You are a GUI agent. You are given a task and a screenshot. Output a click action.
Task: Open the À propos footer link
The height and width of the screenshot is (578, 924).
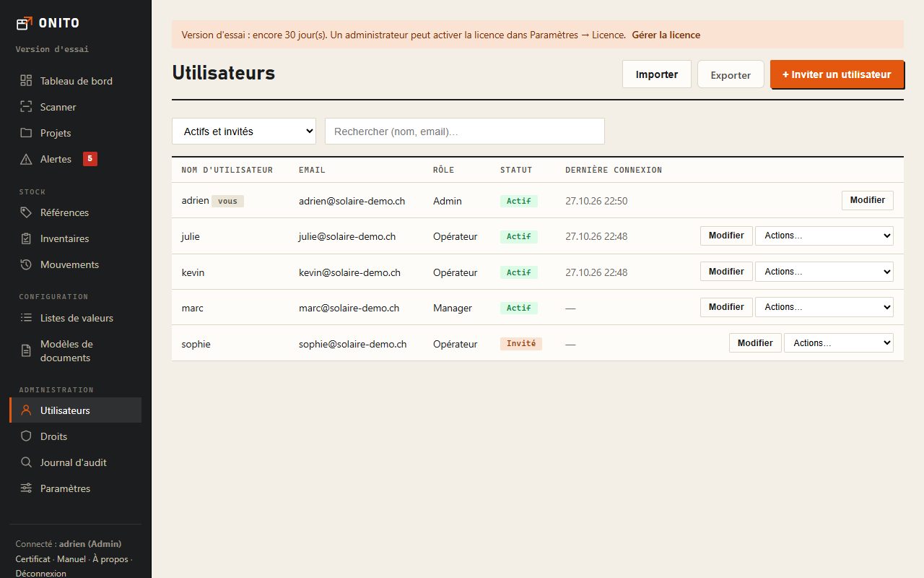click(110, 559)
